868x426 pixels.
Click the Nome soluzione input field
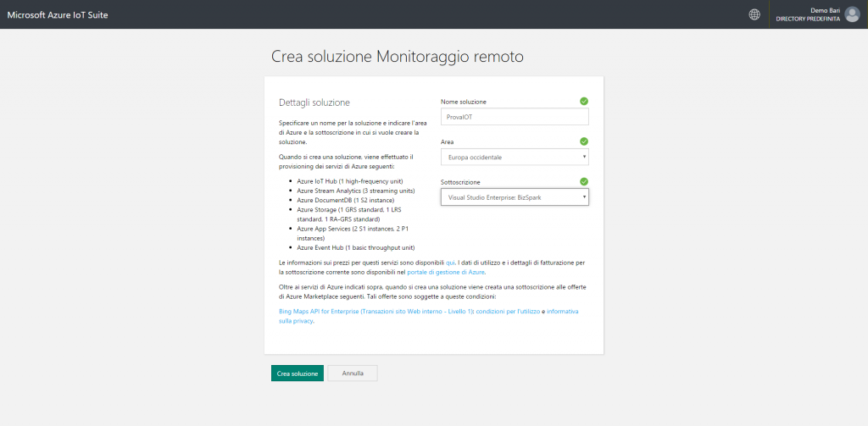tap(515, 117)
